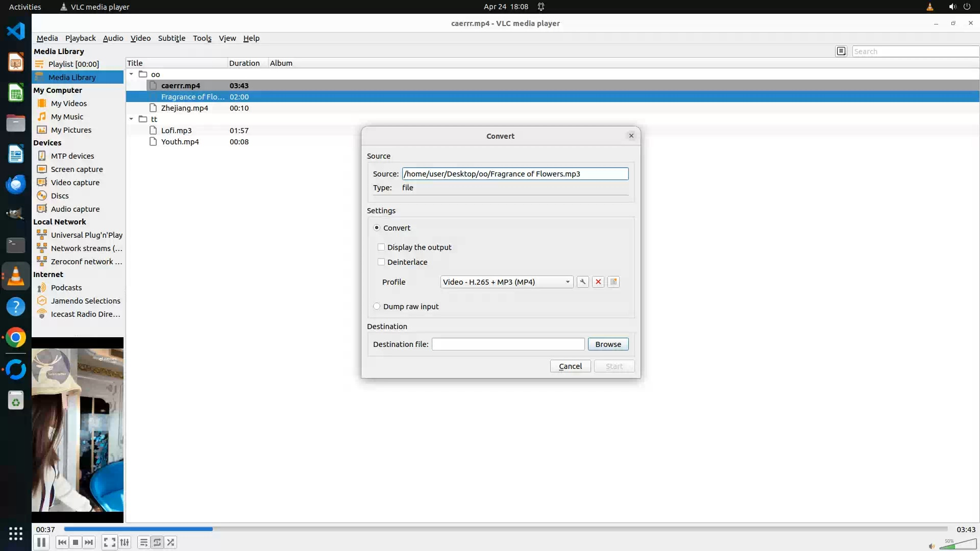Select Dump raw input radio button

click(x=377, y=306)
